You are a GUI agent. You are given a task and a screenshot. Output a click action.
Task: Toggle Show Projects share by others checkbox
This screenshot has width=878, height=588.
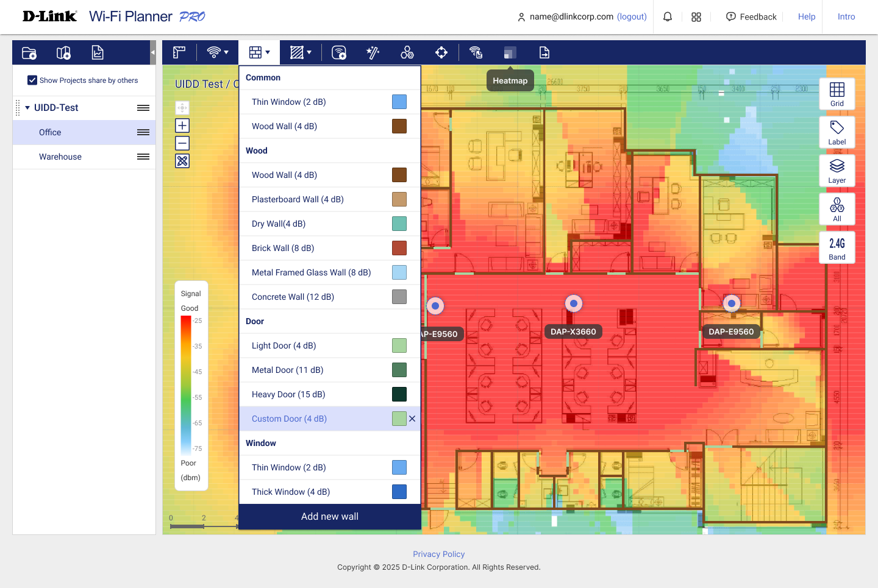pos(32,80)
